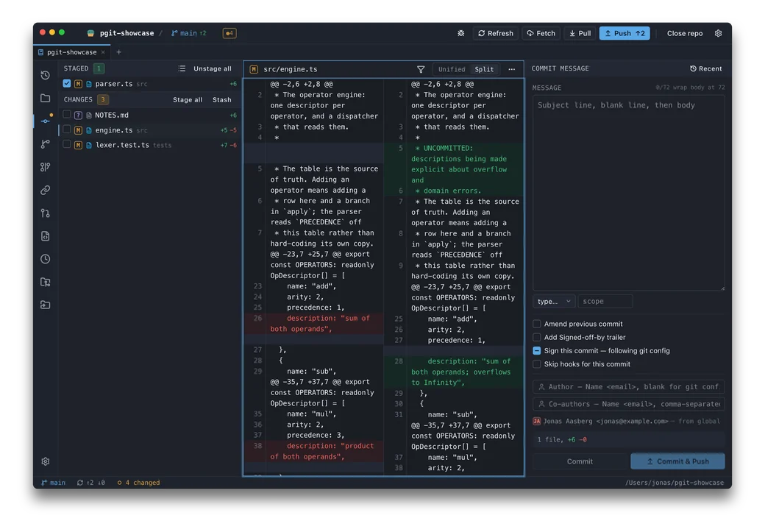Image resolution: width=765 pixels, height=532 pixels.
Task: Focus the Author input field
Action: pyautogui.click(x=628, y=386)
